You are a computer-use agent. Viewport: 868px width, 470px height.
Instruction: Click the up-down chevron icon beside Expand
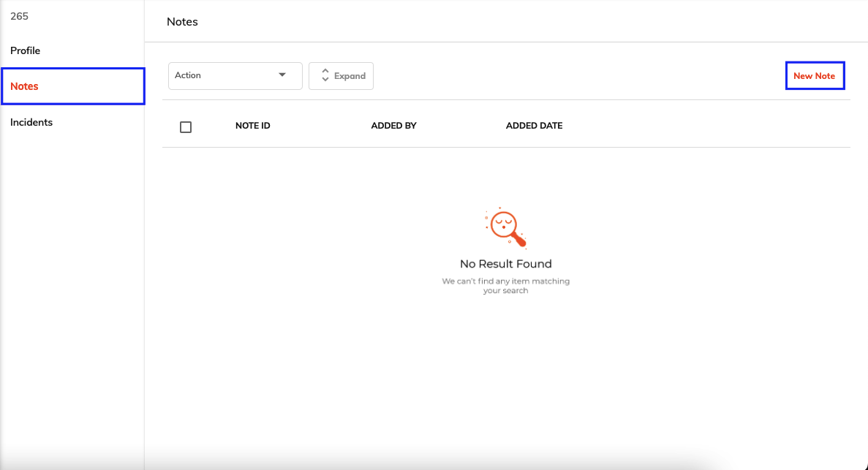(x=325, y=75)
